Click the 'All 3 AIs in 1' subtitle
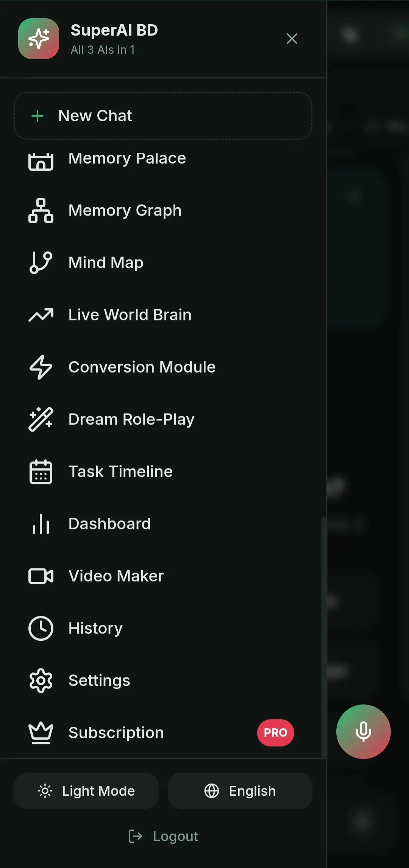 click(103, 50)
